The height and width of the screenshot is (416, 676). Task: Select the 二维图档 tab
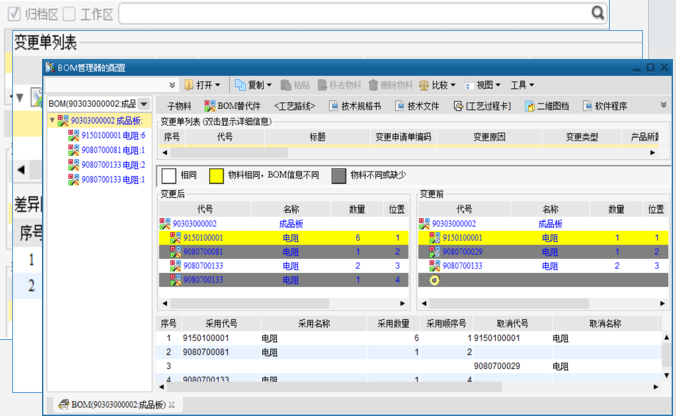pyautogui.click(x=547, y=105)
